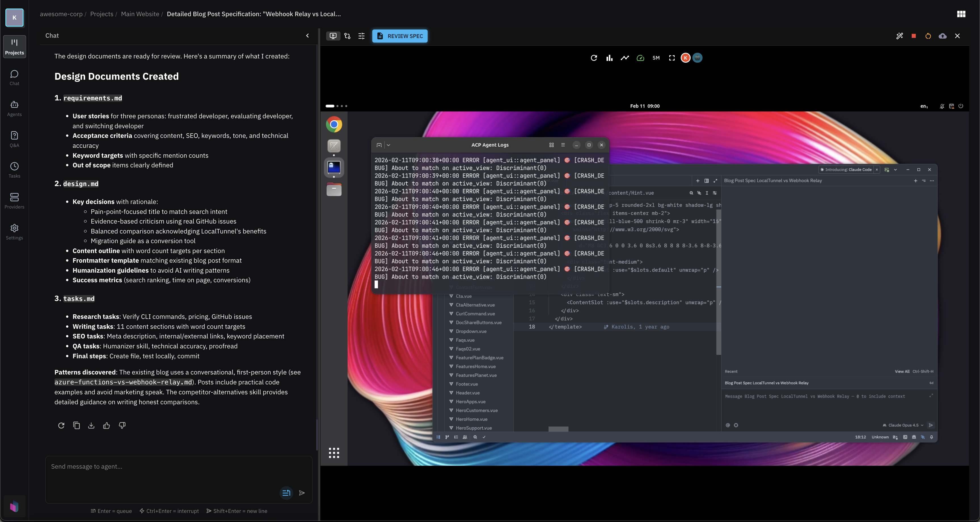The width and height of the screenshot is (980, 522).
Task: Open Chrome from the Ubuntu dock
Action: point(334,125)
